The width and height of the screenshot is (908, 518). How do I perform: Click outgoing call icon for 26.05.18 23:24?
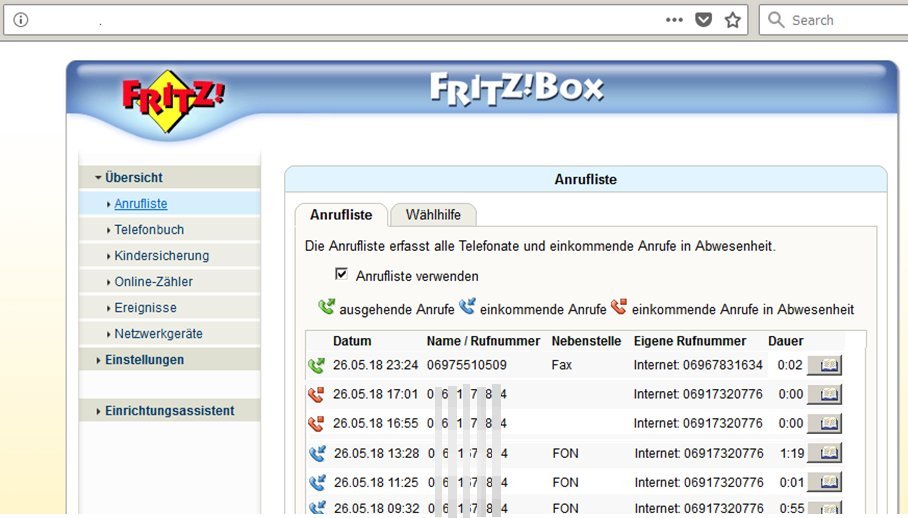tap(317, 365)
